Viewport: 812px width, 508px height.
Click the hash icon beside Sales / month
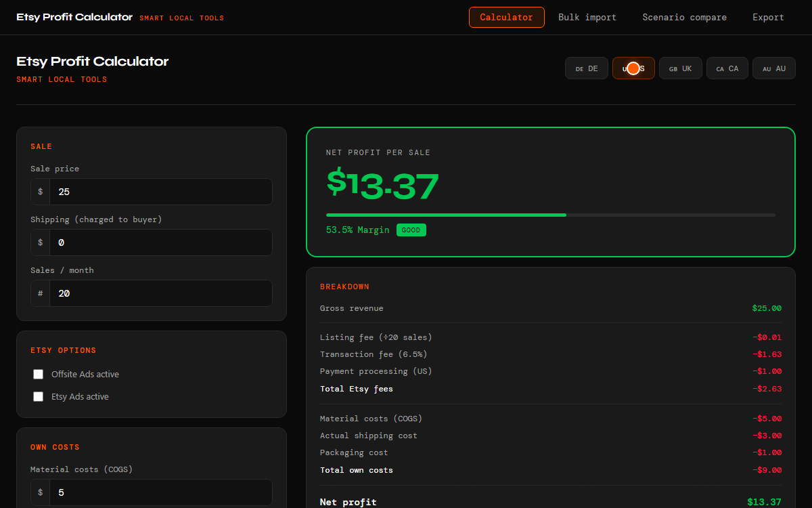coord(41,293)
